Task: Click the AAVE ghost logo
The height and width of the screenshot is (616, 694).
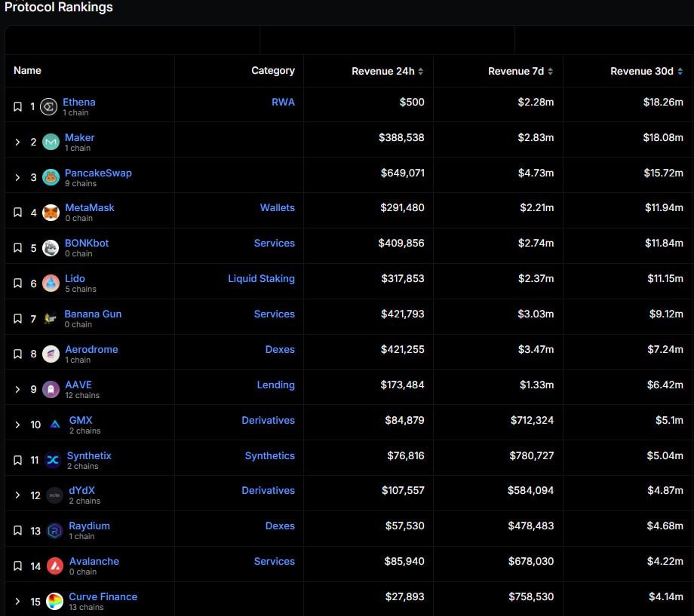Action: pyautogui.click(x=51, y=389)
